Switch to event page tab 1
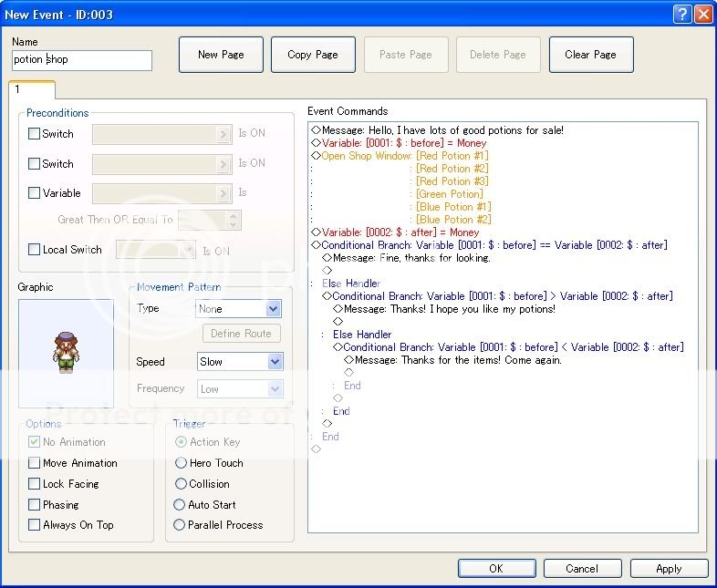717x588 pixels. click(32, 89)
